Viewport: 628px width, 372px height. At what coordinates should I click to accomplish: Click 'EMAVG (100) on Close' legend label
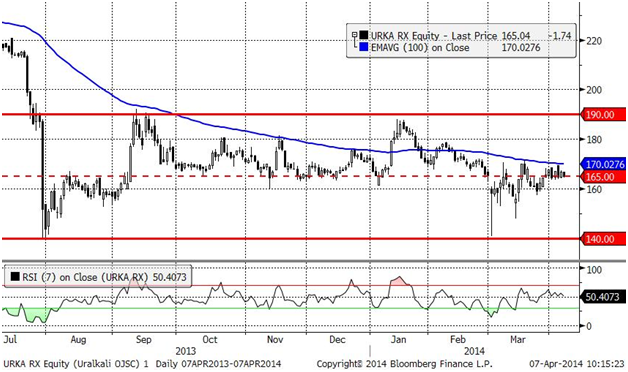420,47
